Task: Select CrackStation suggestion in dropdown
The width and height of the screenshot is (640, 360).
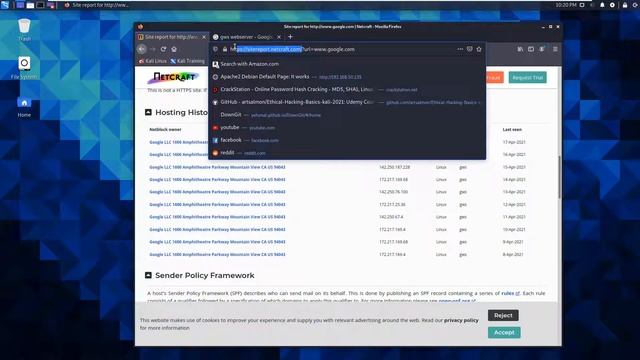Action: click(x=347, y=89)
